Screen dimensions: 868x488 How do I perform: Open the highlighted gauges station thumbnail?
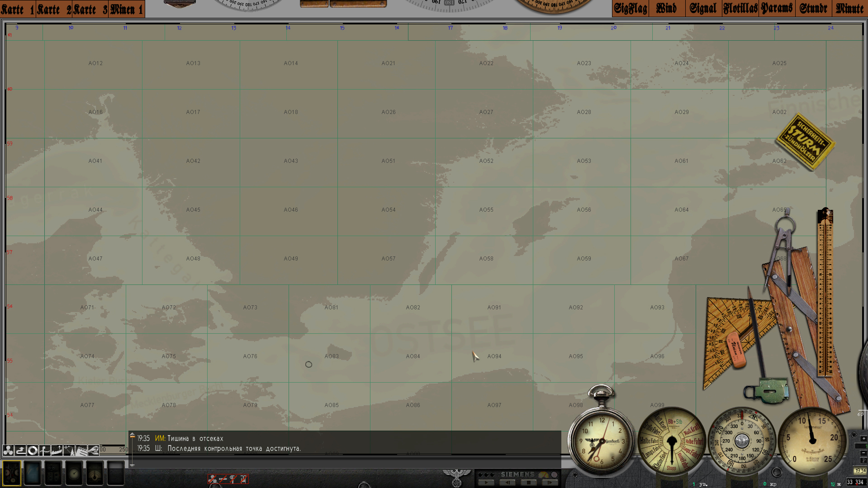[12, 473]
